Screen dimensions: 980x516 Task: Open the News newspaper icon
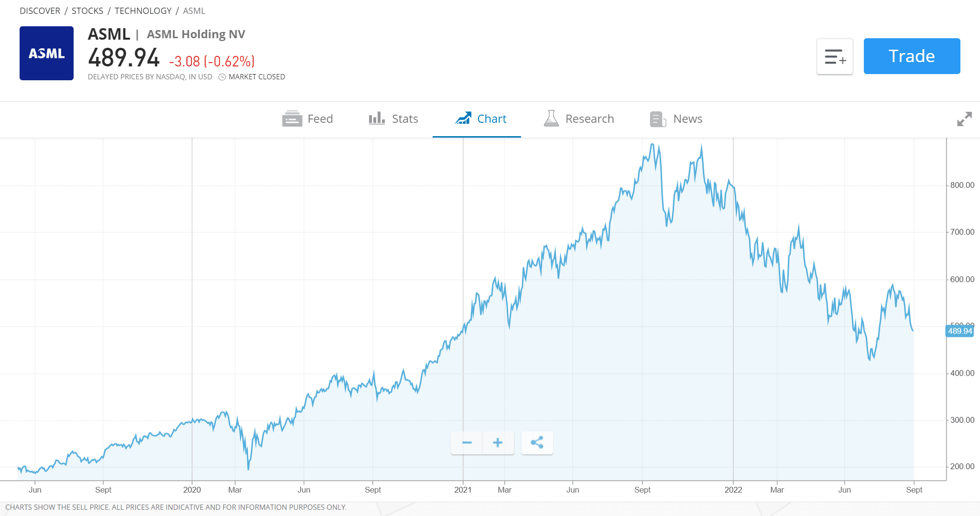tap(657, 119)
